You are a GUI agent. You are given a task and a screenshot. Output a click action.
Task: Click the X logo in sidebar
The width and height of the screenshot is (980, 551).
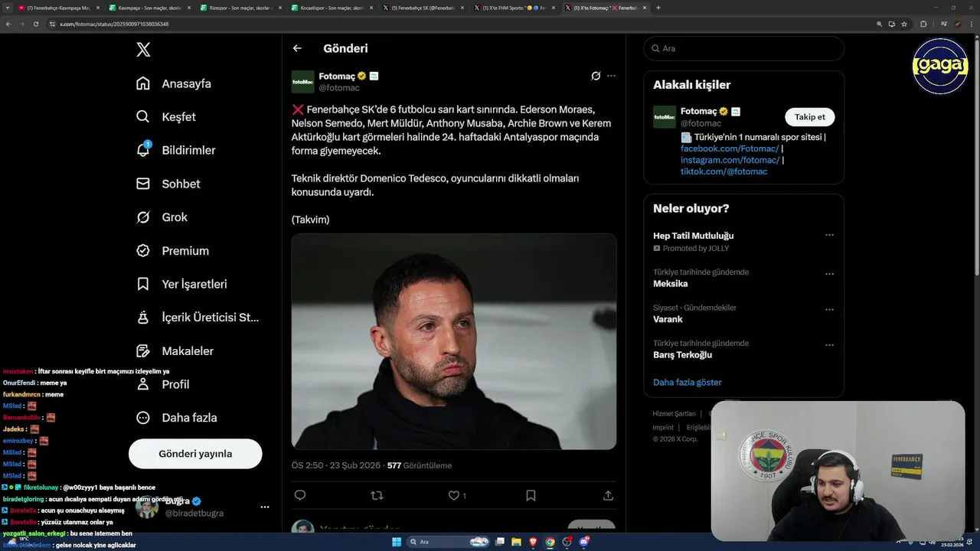click(x=143, y=50)
